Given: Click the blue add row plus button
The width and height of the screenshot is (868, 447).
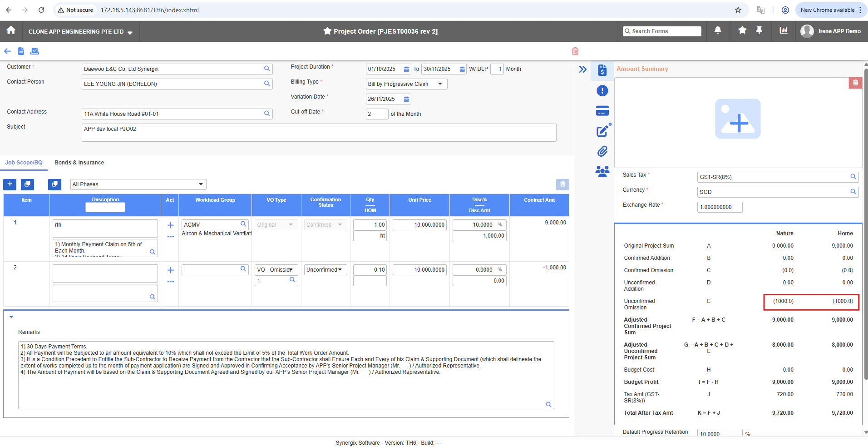Looking at the screenshot, I should click(x=10, y=184).
